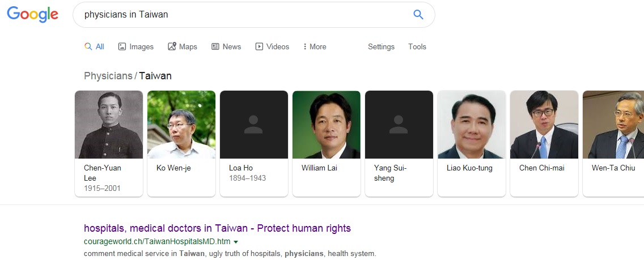
Task: Open the Ko Wen-je photo card
Action: 181,125
